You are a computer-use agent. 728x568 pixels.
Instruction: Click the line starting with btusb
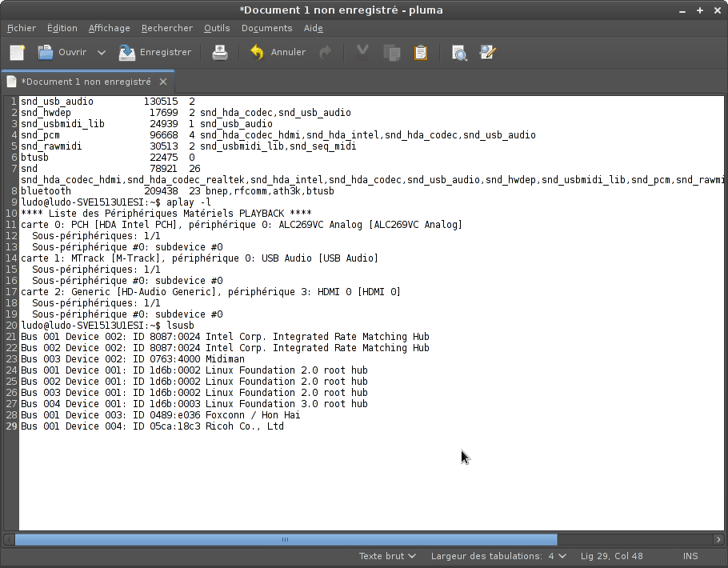pyautogui.click(x=108, y=158)
